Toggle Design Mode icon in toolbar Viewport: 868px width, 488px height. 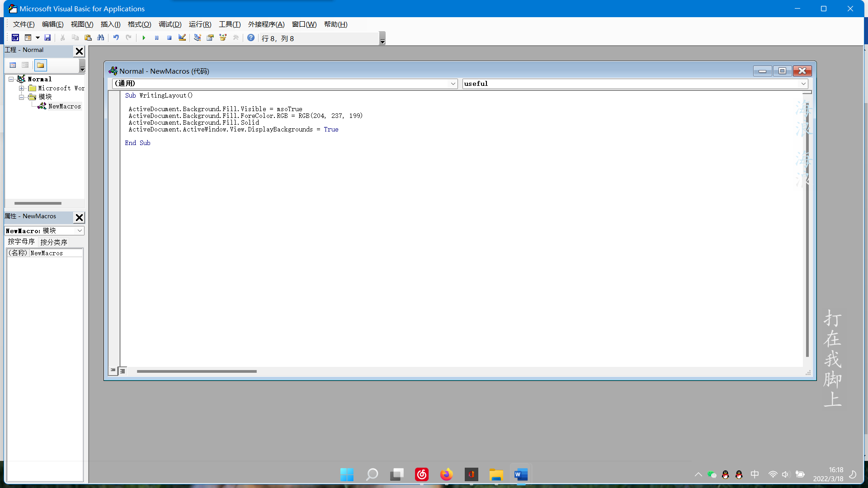pyautogui.click(x=182, y=38)
